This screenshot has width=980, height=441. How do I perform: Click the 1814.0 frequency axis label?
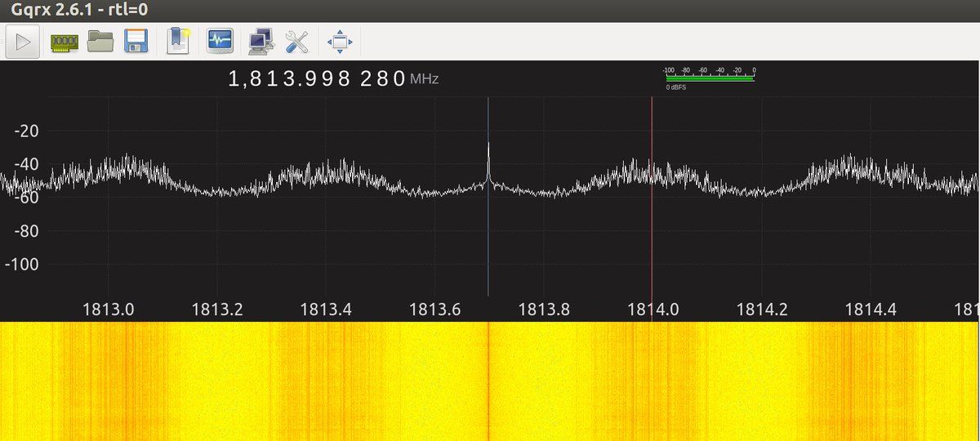click(x=652, y=310)
